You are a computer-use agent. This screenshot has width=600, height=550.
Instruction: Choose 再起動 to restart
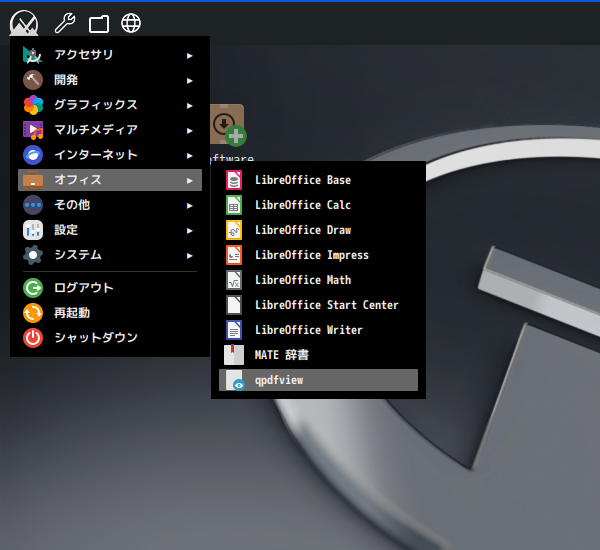pyautogui.click(x=110, y=313)
